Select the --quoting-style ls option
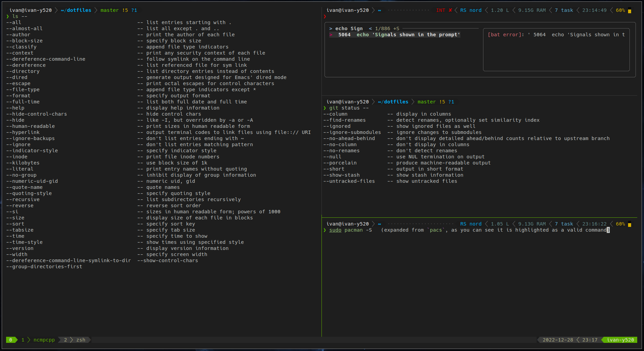Viewport: 644px width, 351px height. pos(29,193)
